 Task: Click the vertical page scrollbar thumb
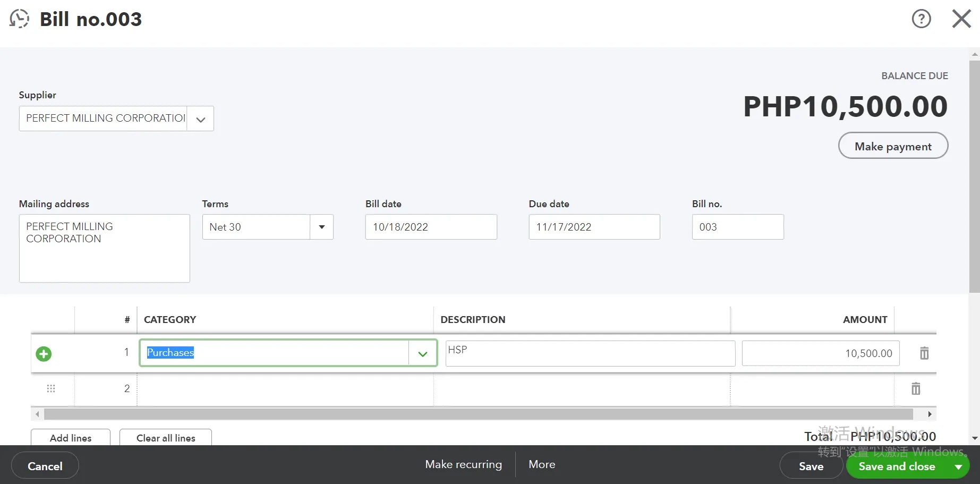tap(974, 176)
